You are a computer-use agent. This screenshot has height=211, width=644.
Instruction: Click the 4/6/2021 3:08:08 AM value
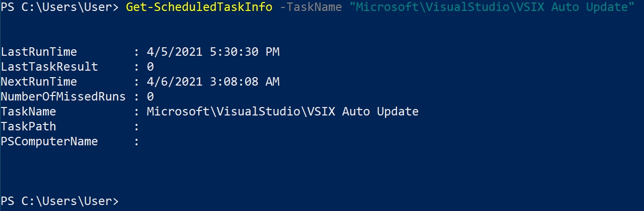[x=213, y=82]
